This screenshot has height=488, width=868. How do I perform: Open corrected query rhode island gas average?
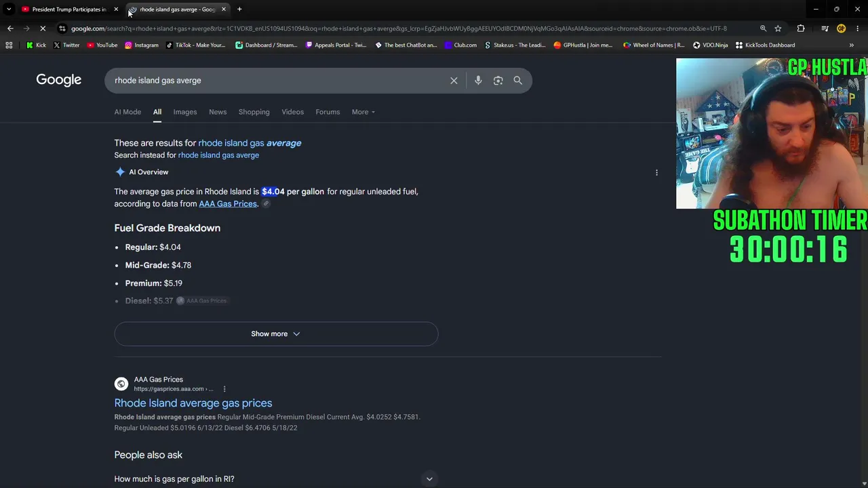click(x=250, y=143)
